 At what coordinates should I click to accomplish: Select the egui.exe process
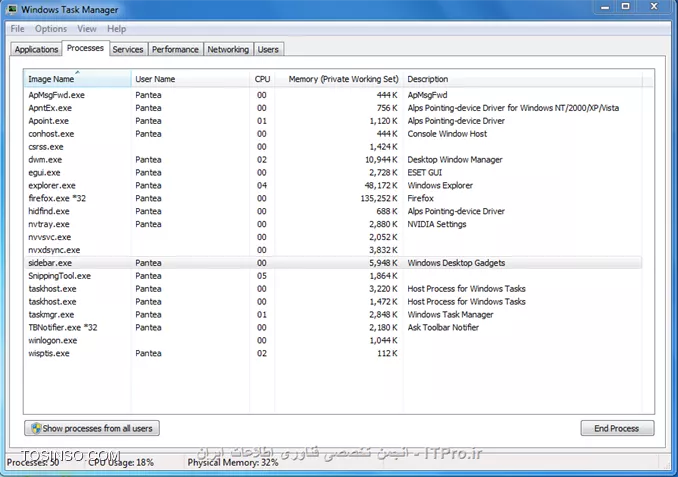(333, 173)
